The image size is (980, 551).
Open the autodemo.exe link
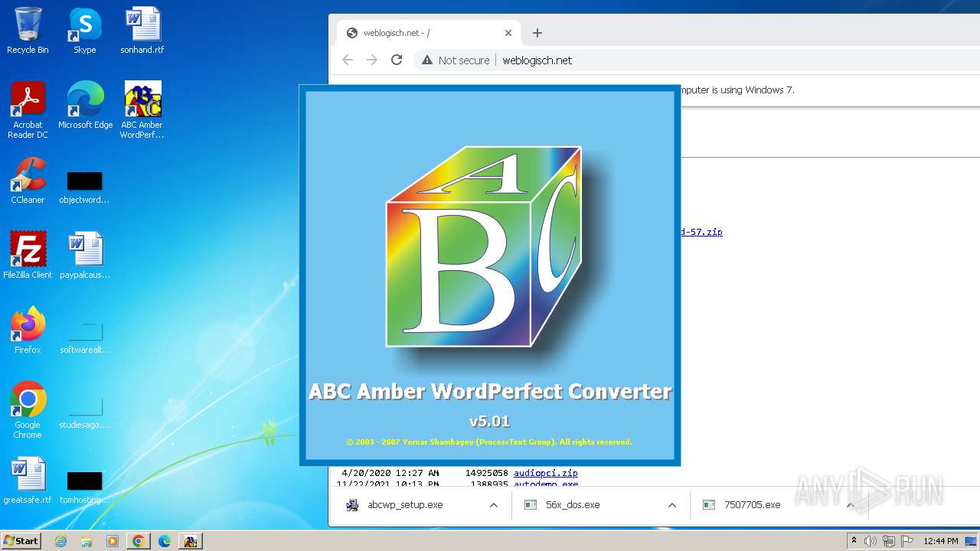point(546,484)
